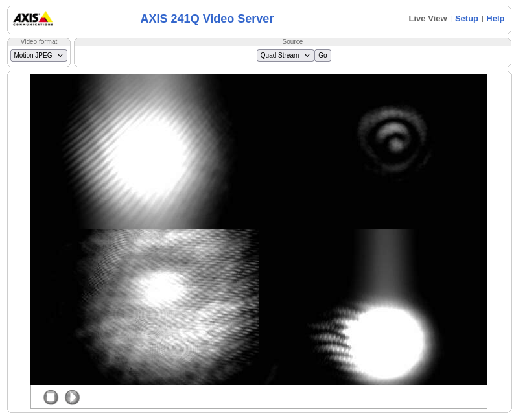527x420 pixels.
Task: Select the bottom-left camera feed with ripple pattern
Action: (145, 307)
